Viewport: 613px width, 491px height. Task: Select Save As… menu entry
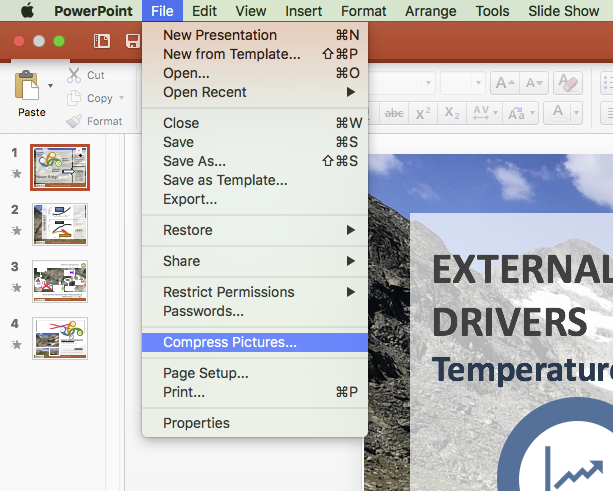click(x=255, y=161)
